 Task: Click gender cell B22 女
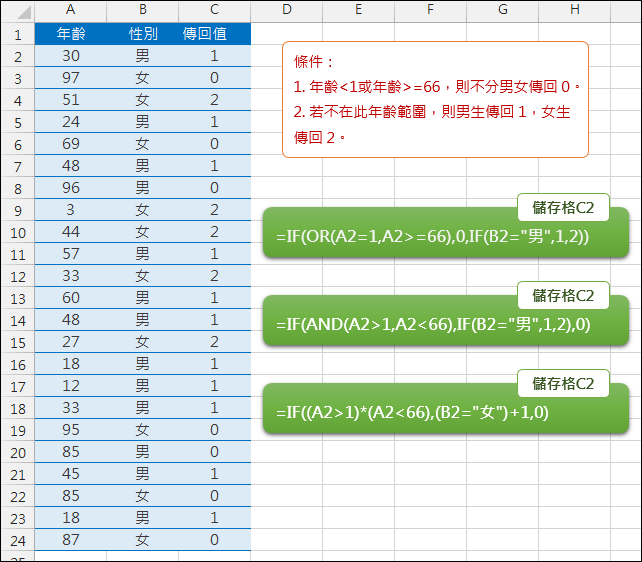pyautogui.click(x=142, y=496)
